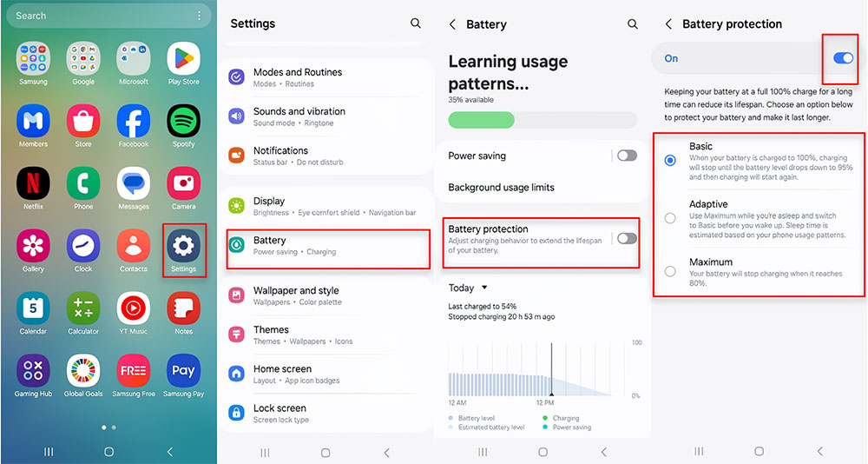
Task: Tap the home button on Settings screen navigation bar
Action: coord(325,453)
